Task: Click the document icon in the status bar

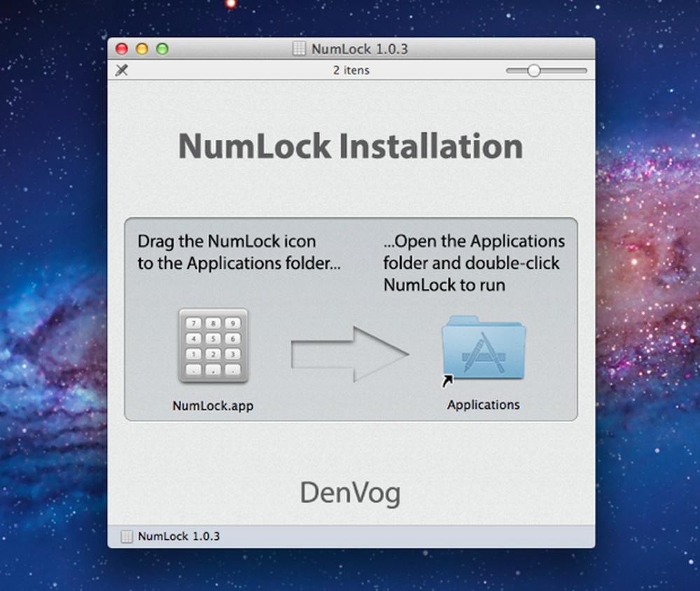Action: 127,536
